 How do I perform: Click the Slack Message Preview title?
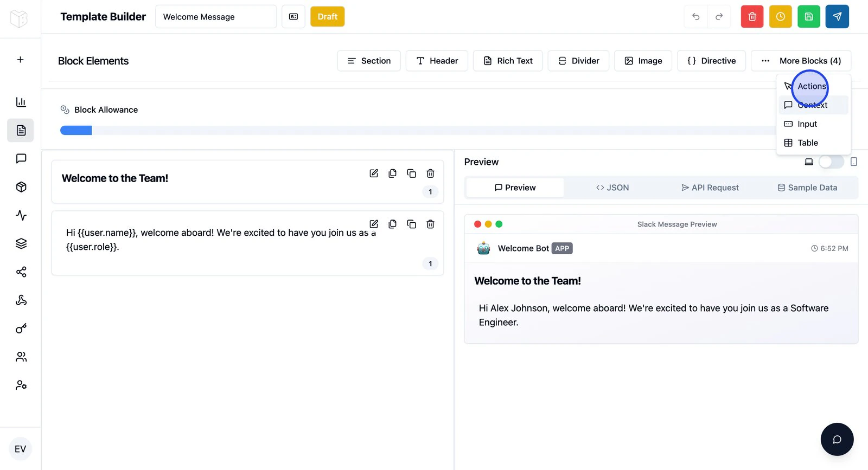677,224
